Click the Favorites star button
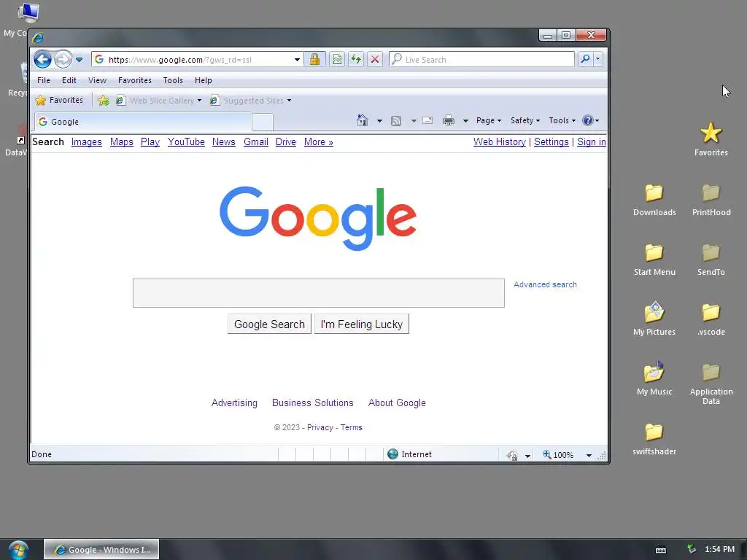The height and width of the screenshot is (560, 747). (60, 100)
